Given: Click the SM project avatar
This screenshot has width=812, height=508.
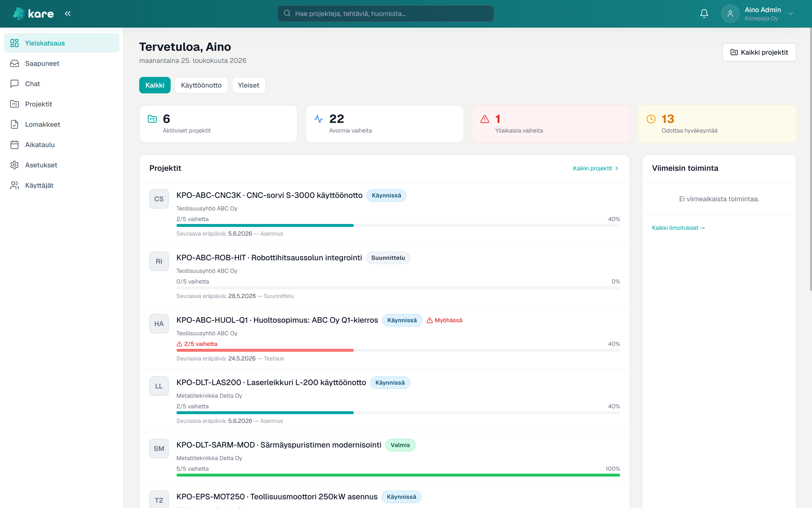Looking at the screenshot, I should coord(159,448).
